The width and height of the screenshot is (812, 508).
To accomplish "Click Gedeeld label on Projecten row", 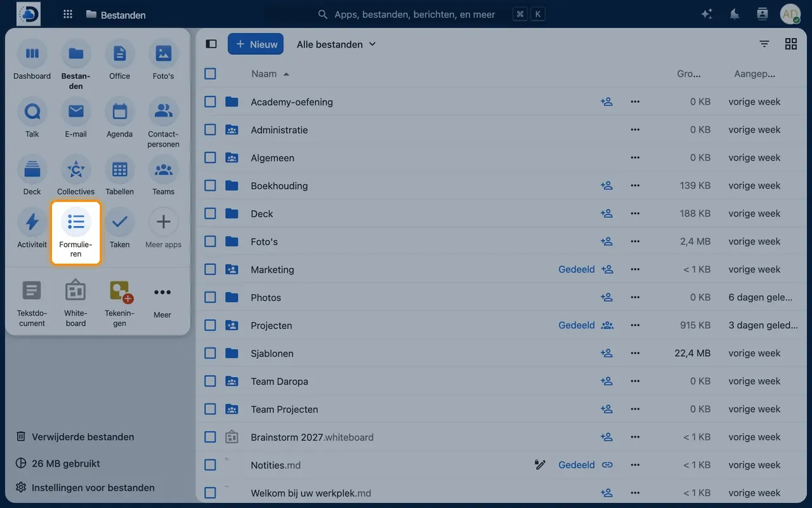I will pyautogui.click(x=577, y=325).
